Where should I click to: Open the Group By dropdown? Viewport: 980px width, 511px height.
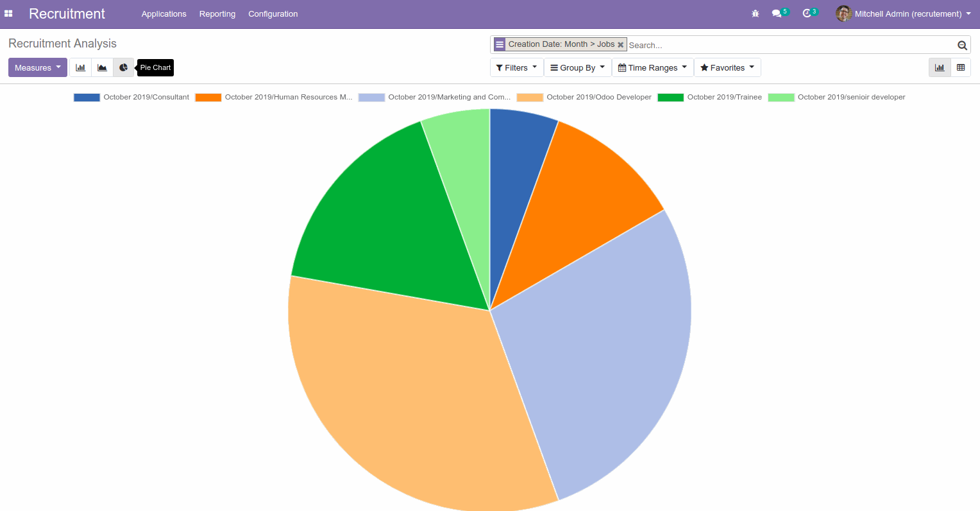click(x=577, y=67)
